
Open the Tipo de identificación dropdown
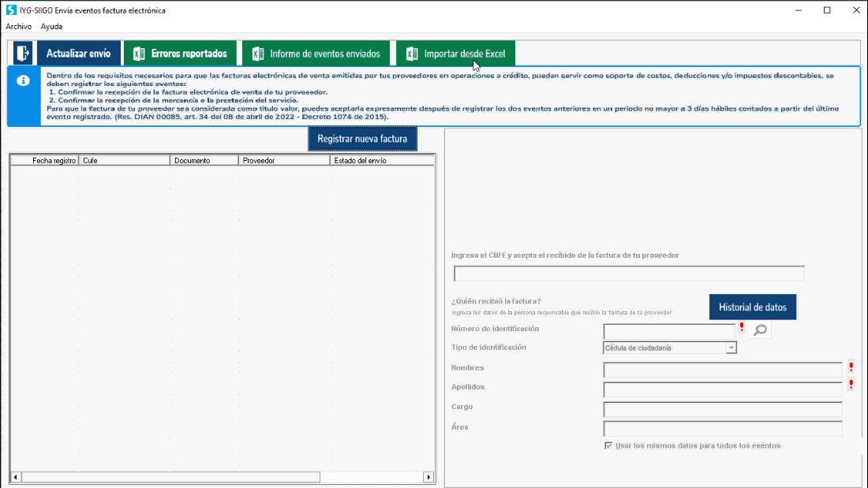731,348
